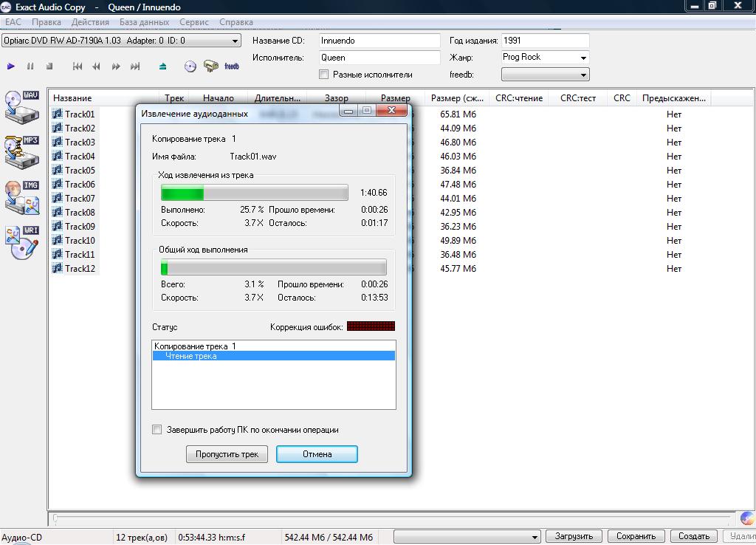Click the playback position slider at bottom
The height and width of the screenshot is (545, 756).
click(391, 518)
